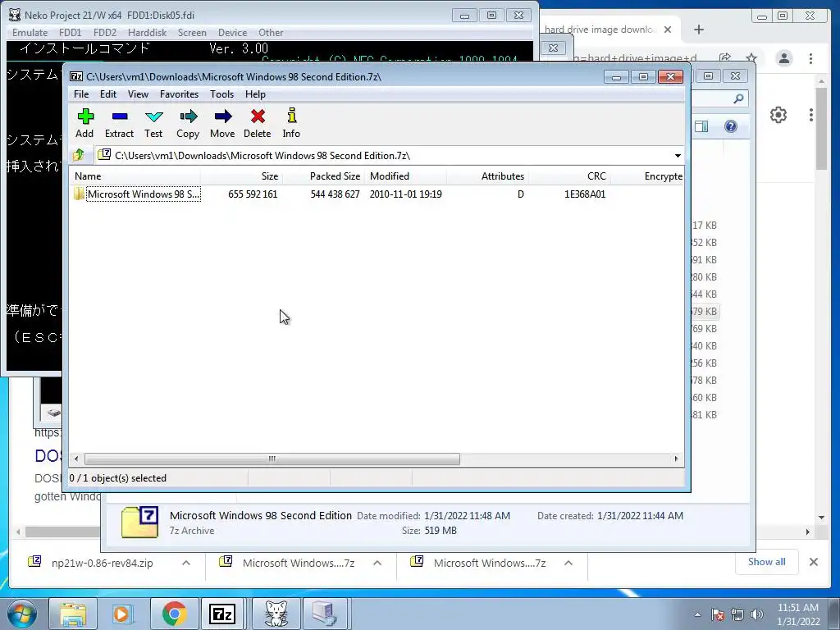840x630 pixels.
Task: Open the Chrome three-dot menu
Action: point(811,58)
